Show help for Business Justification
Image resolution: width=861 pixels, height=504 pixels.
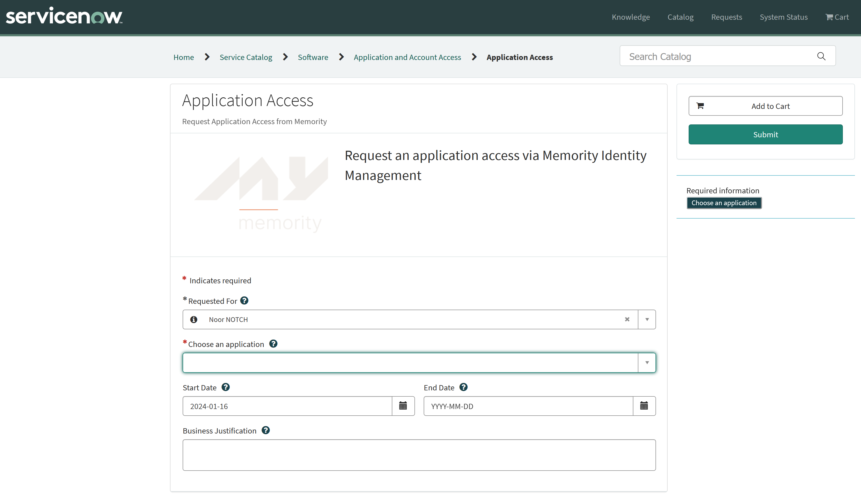point(266,430)
